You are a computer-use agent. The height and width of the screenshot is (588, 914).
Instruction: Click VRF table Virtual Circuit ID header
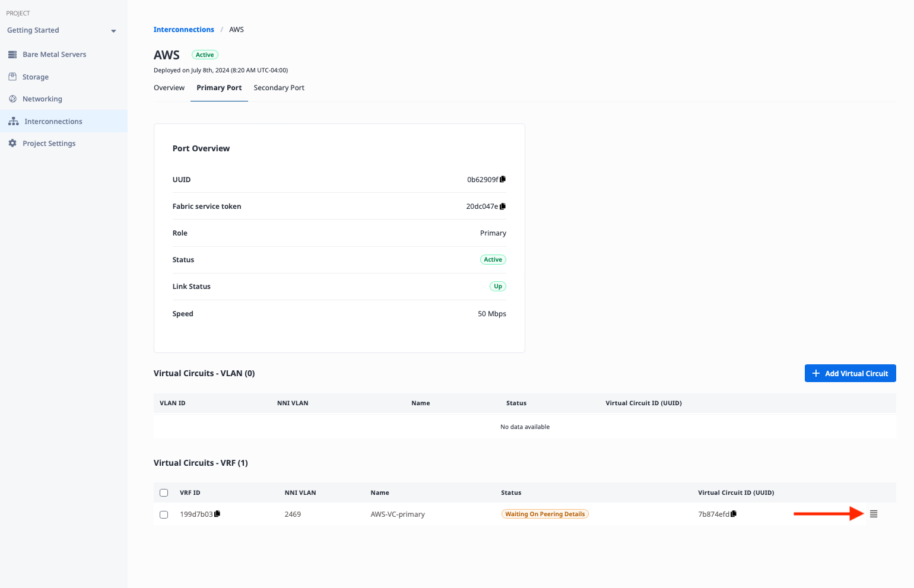[736, 492]
